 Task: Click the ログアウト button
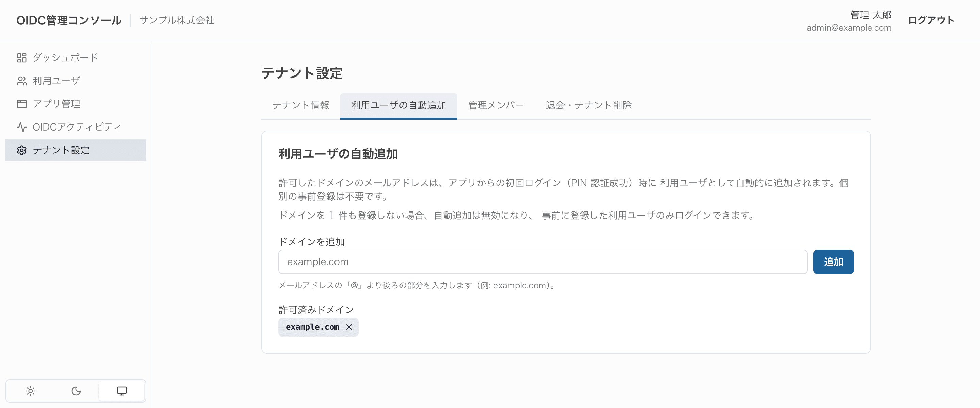[931, 20]
